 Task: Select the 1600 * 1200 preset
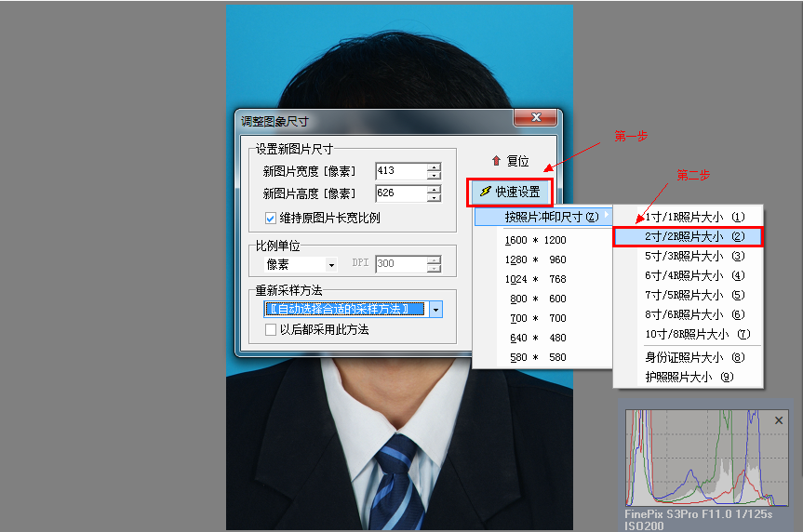[x=536, y=239]
